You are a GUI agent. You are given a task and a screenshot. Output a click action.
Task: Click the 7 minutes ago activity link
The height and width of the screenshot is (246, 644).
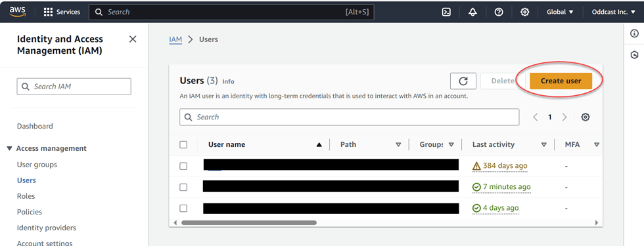tap(507, 187)
